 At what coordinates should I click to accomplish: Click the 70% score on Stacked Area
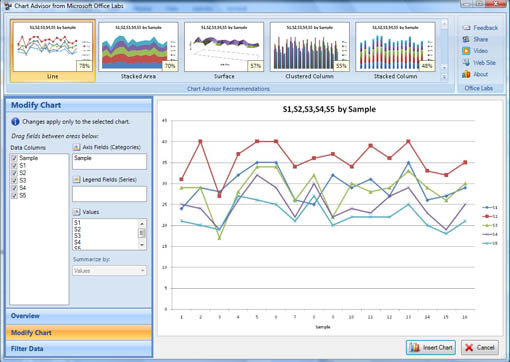[x=170, y=66]
